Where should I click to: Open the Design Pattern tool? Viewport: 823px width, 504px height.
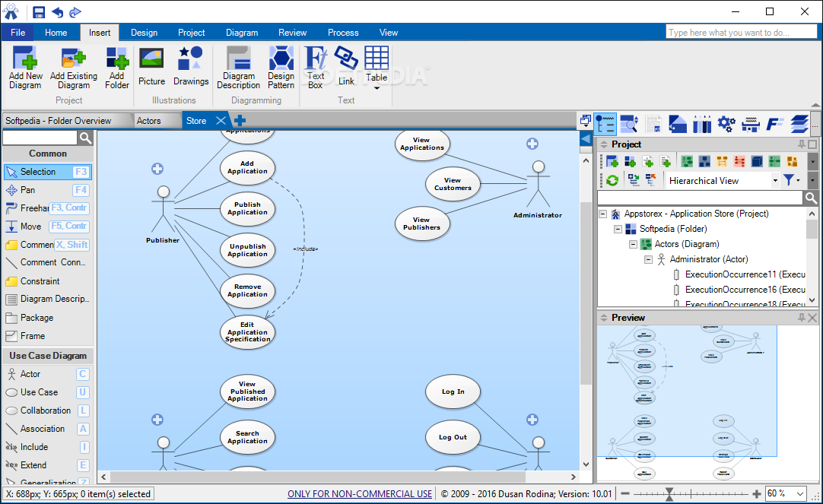pyautogui.click(x=281, y=68)
